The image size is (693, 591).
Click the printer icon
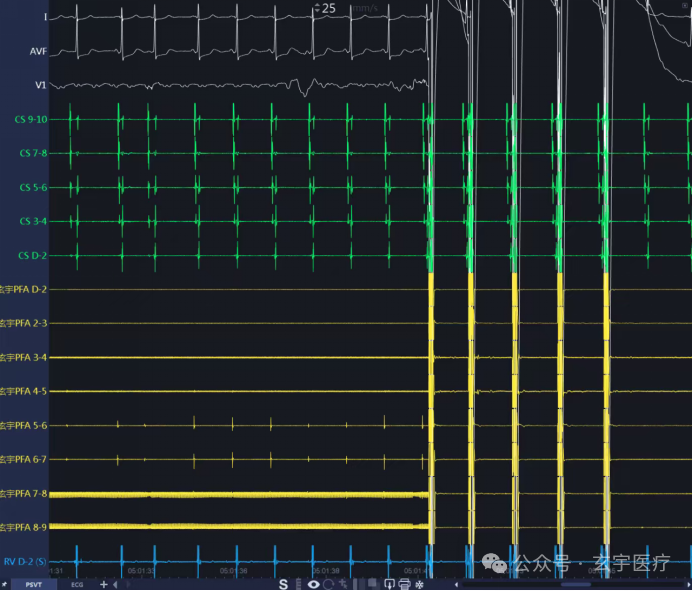tap(404, 584)
